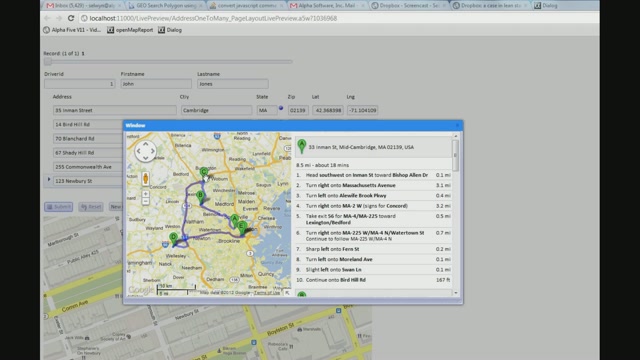
Task: Click the 255 Commonwealth Ave address field
Action: 88,167
